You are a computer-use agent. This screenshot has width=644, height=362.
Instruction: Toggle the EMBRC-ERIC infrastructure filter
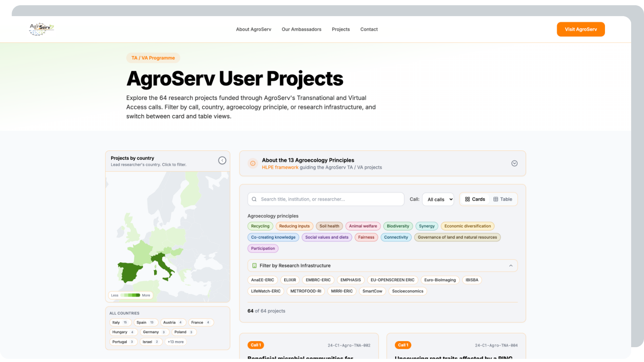318,280
